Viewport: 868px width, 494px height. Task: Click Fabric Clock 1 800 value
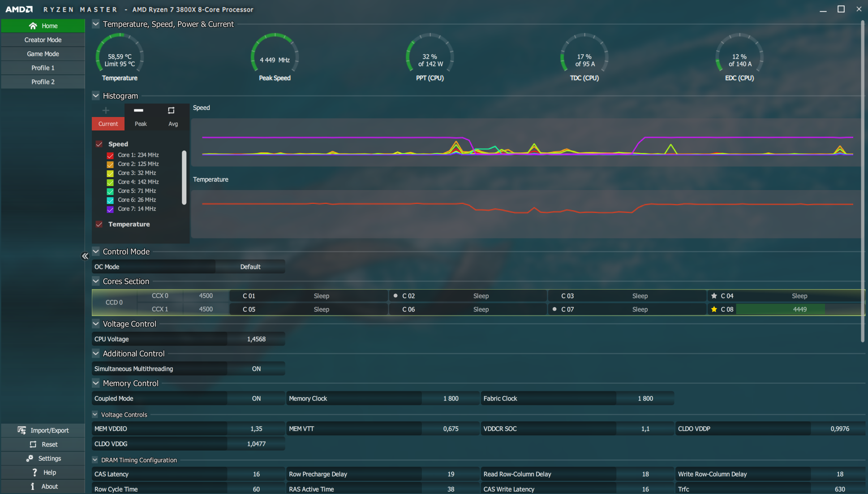pos(645,399)
